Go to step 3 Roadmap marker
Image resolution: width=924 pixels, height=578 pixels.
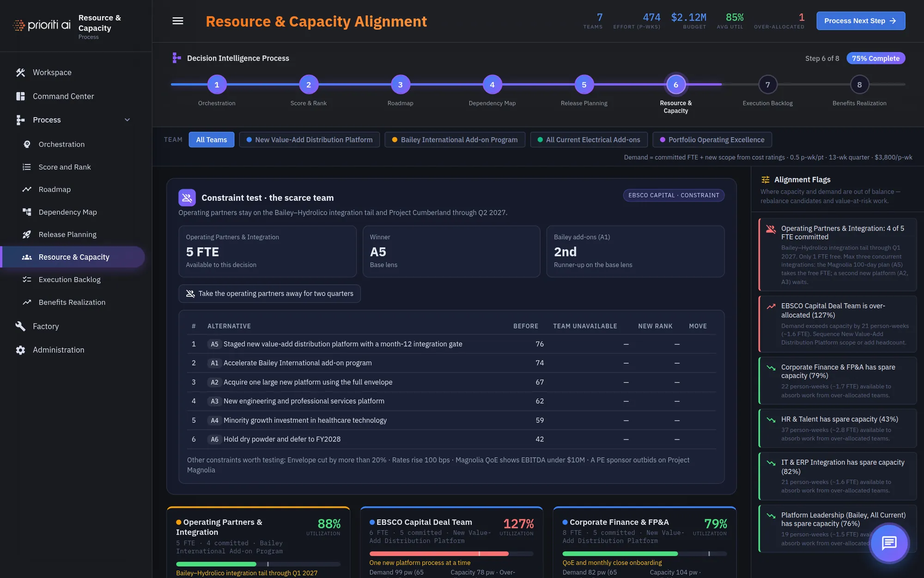pyautogui.click(x=400, y=85)
